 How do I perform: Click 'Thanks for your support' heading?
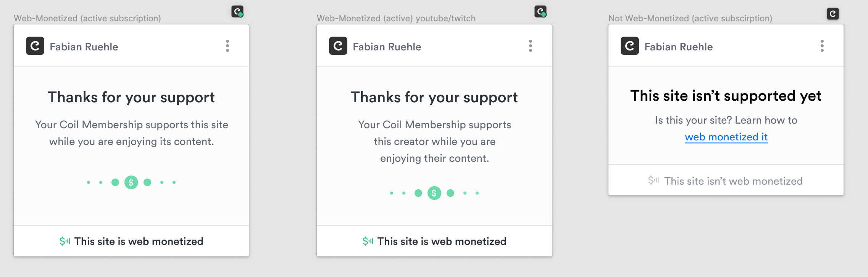pos(131,97)
